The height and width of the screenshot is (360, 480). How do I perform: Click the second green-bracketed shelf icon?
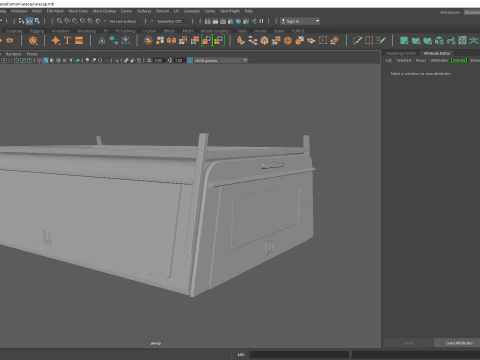219,40
